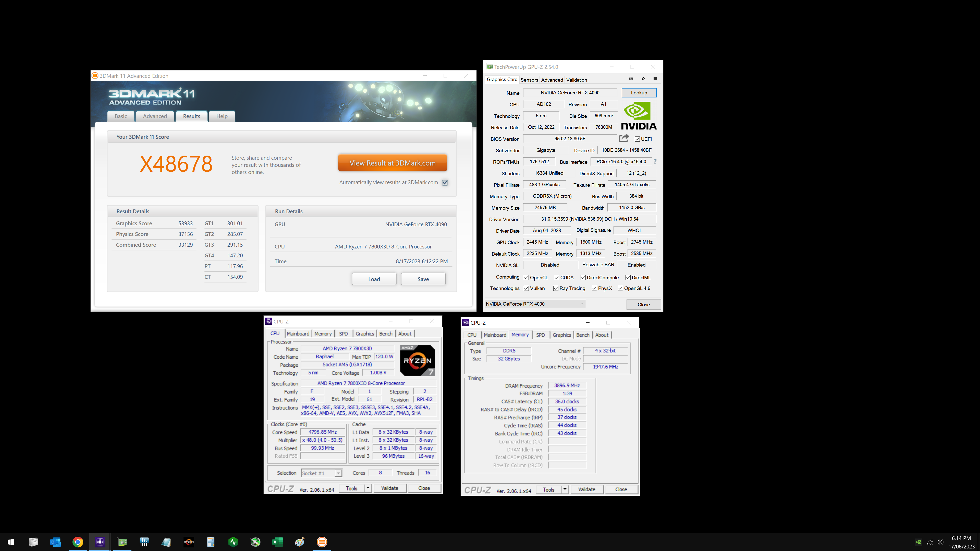Screen dimensions: 980x551
Task: Click the Bus Interface question mark
Action: pyautogui.click(x=655, y=162)
